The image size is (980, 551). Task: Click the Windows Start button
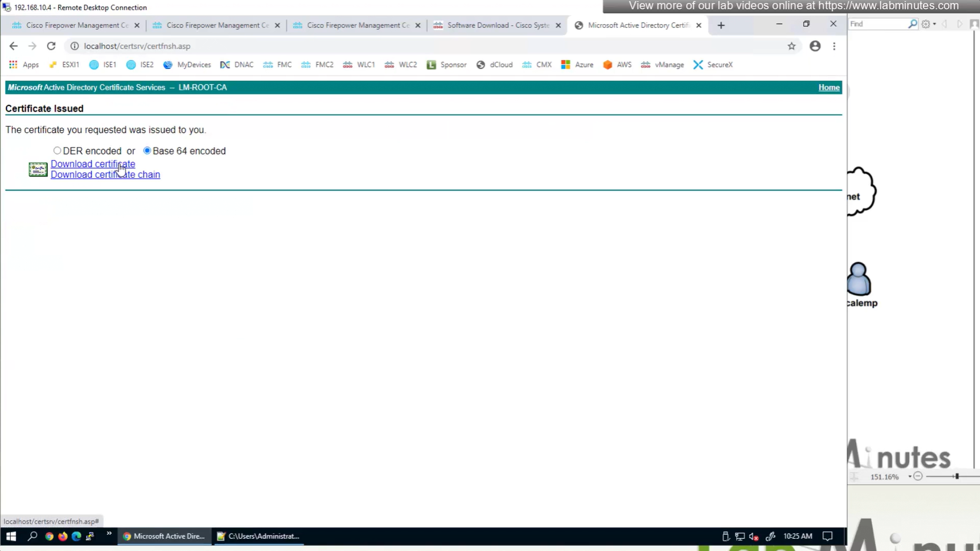[x=11, y=536]
